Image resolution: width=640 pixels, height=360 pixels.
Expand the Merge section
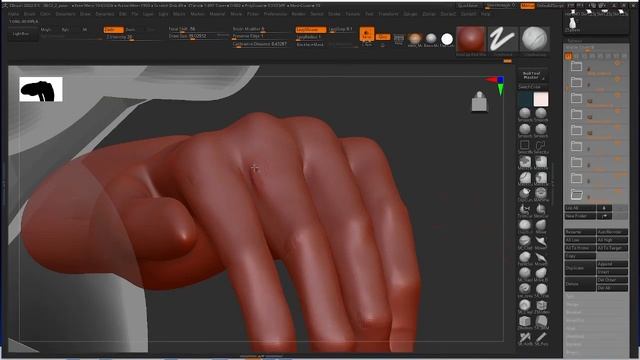click(572, 304)
